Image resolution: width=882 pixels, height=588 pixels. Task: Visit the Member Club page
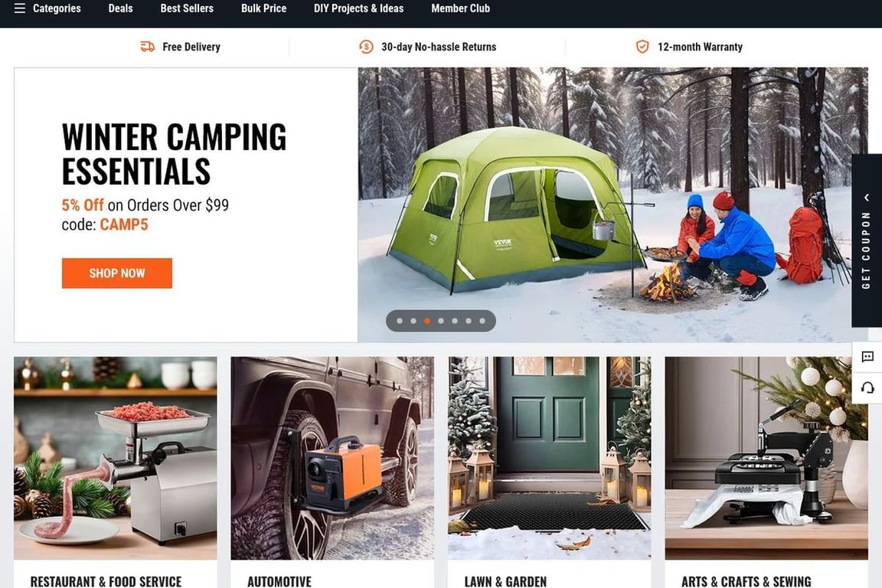pos(461,8)
